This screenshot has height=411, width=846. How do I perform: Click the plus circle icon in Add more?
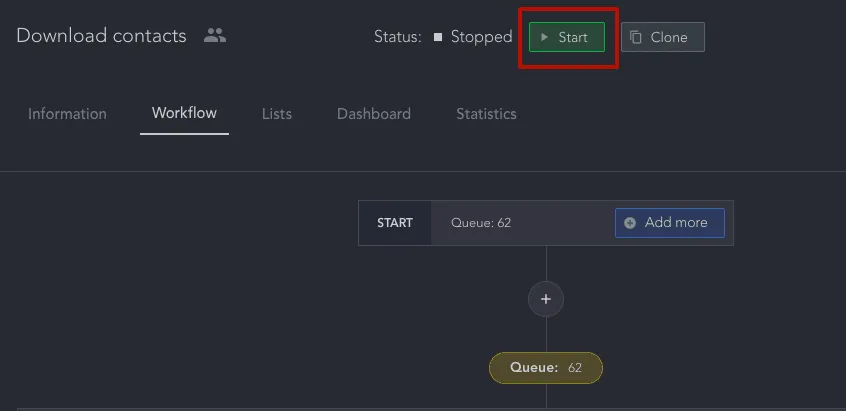(630, 223)
